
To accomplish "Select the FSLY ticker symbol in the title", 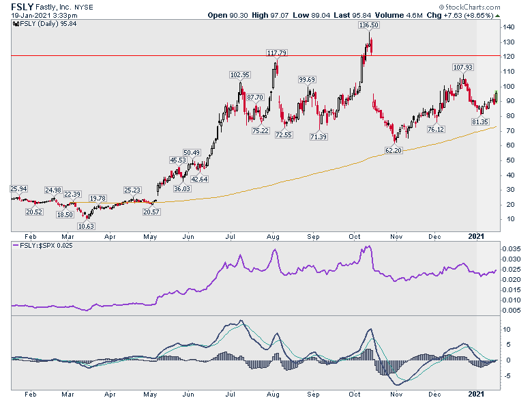I will point(22,6).
